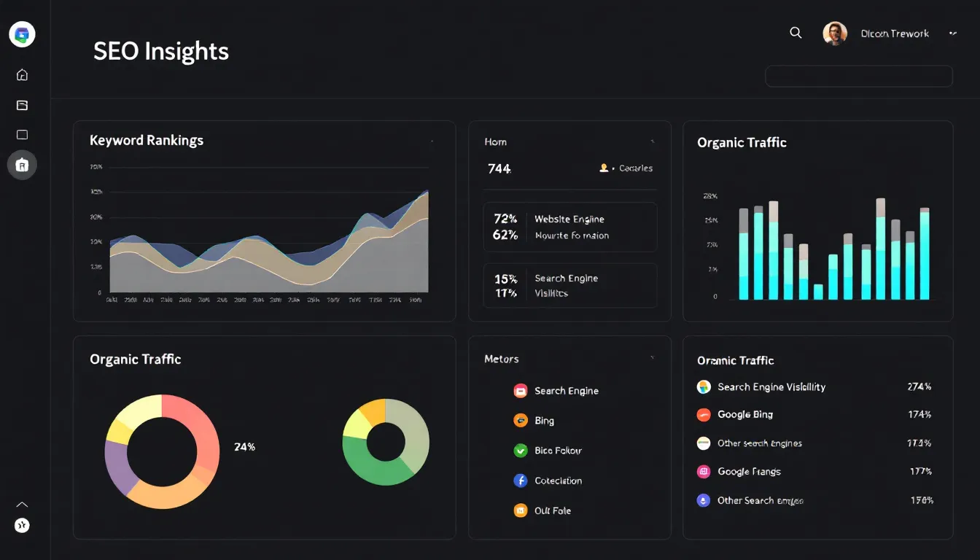
Task: Select the Website Engine stats card
Action: tap(569, 227)
